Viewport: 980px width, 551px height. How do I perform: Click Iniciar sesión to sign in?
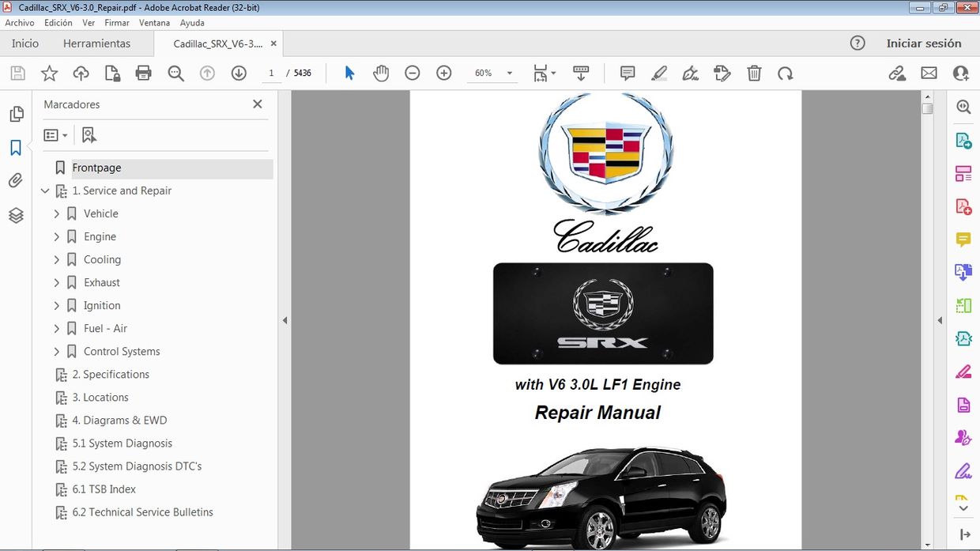click(x=924, y=43)
